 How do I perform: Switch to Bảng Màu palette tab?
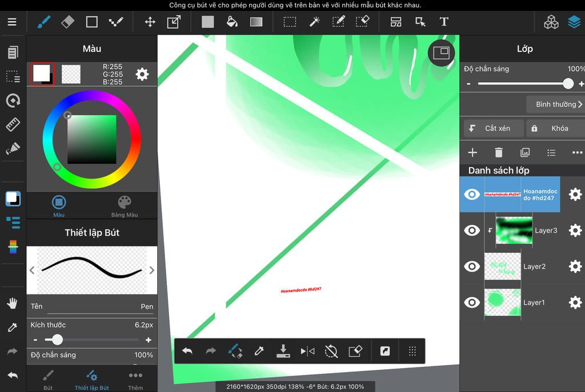[x=124, y=206]
